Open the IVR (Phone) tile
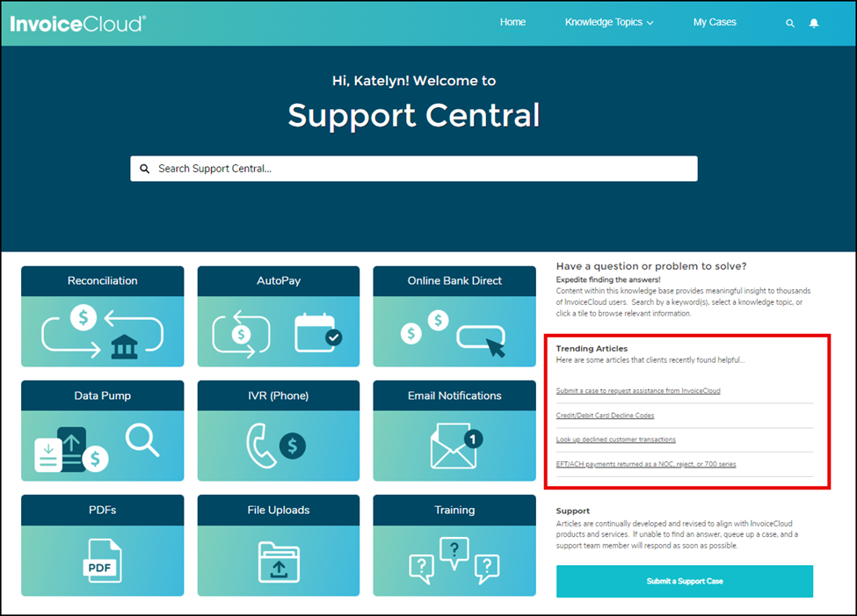This screenshot has width=857, height=616. click(x=279, y=431)
